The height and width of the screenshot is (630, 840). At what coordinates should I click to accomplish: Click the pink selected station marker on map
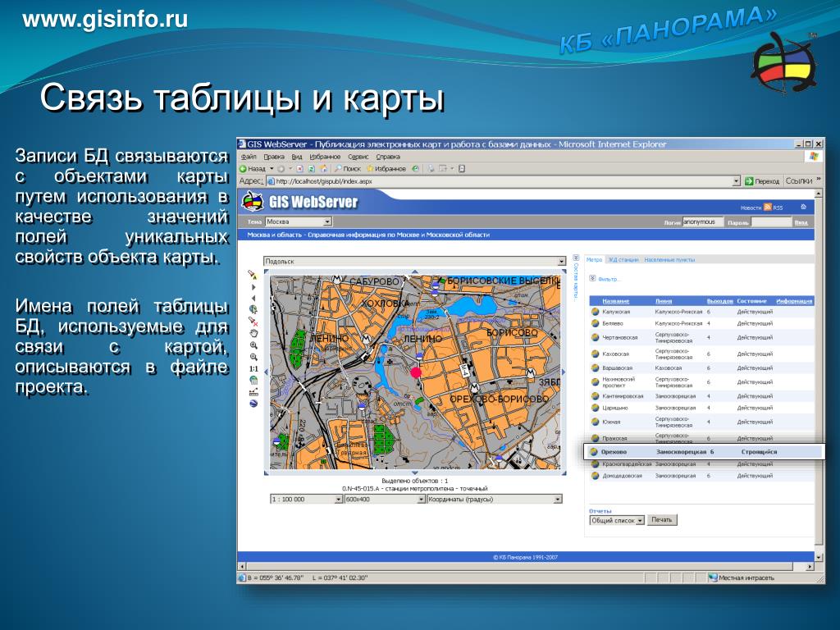tap(416, 372)
